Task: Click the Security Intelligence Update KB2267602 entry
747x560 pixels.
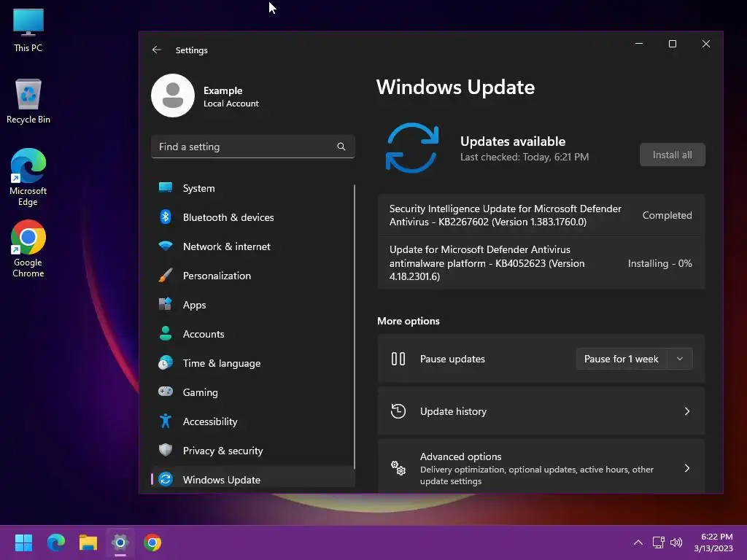Action: [x=541, y=215]
